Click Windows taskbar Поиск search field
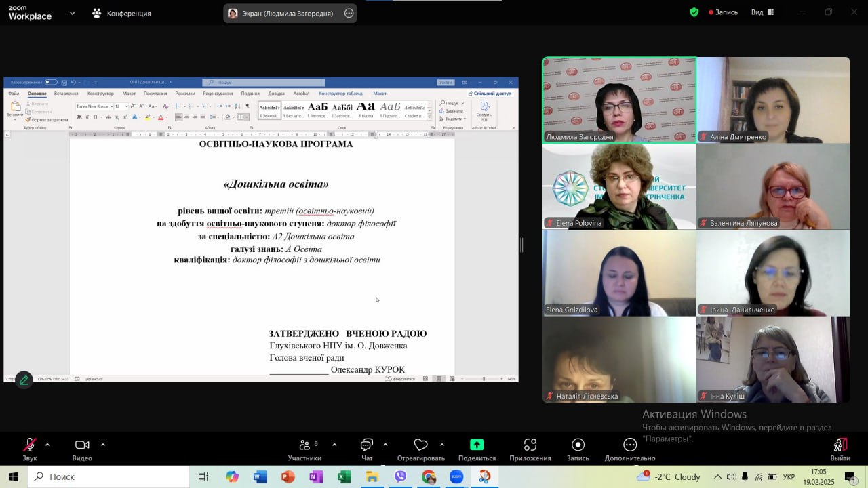The image size is (868, 488). [108, 476]
